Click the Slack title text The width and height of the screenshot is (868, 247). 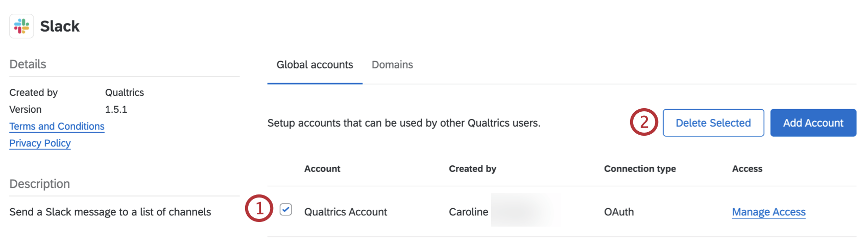60,26
